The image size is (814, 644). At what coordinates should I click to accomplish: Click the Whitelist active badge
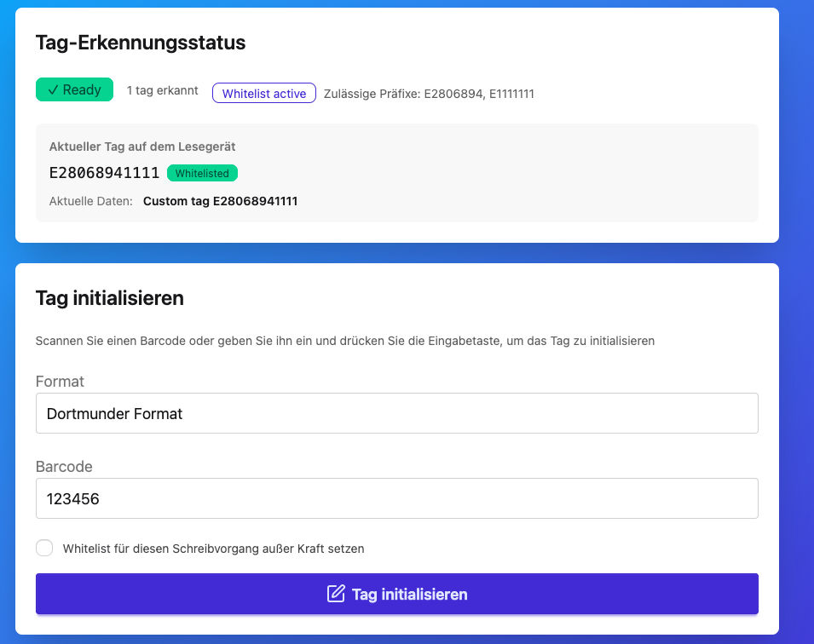tap(264, 94)
